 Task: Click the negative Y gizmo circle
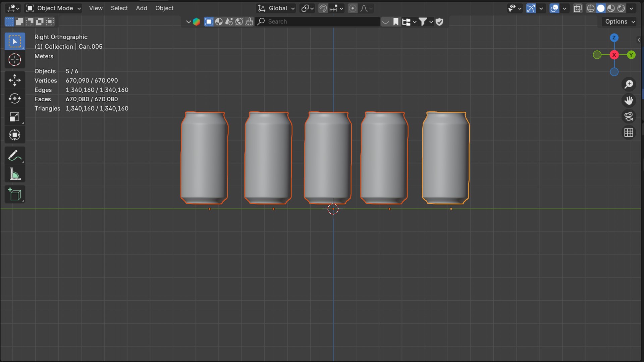[597, 55]
